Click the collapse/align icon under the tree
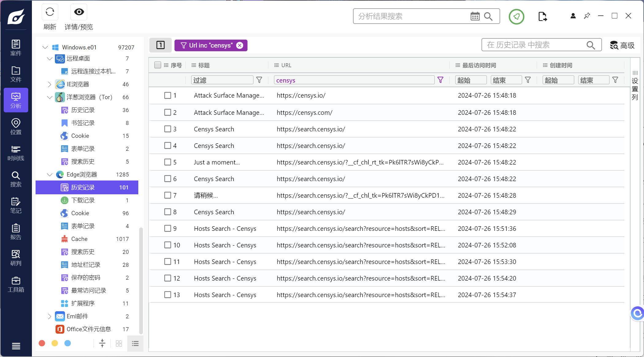Screen dimensions: 644x357 102,343
